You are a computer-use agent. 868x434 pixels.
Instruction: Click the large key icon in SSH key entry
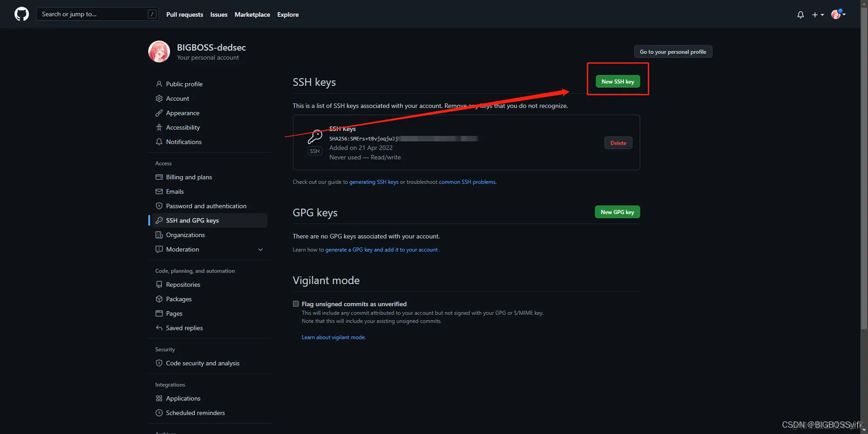click(315, 136)
